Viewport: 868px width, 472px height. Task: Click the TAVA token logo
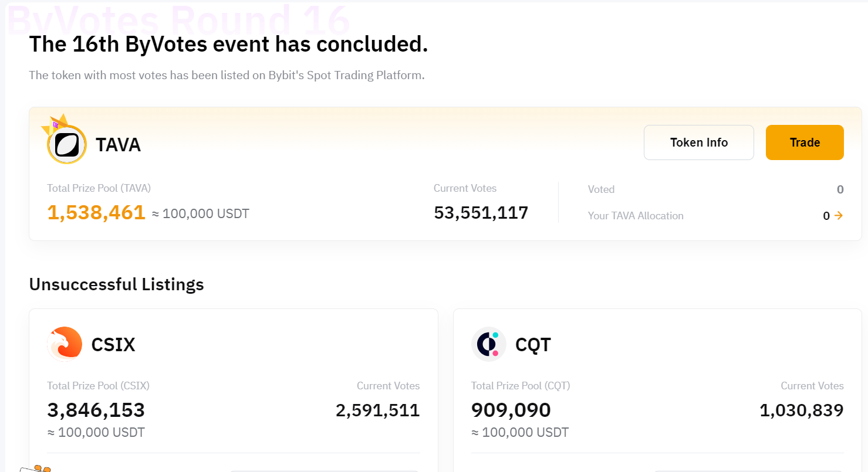67,144
